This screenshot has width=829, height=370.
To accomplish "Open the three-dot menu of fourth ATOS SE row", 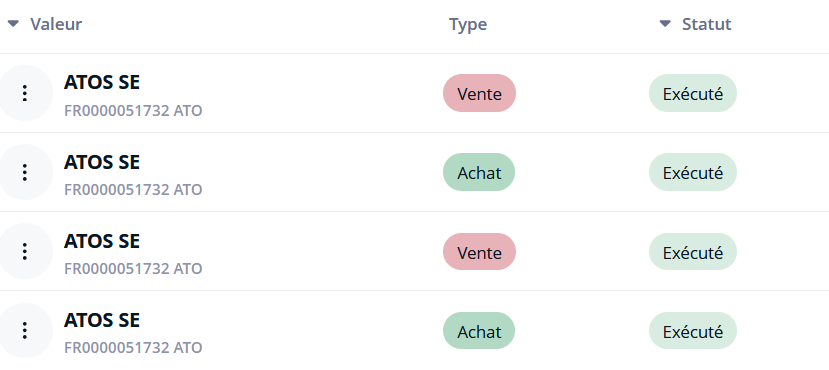I will pos(24,331).
